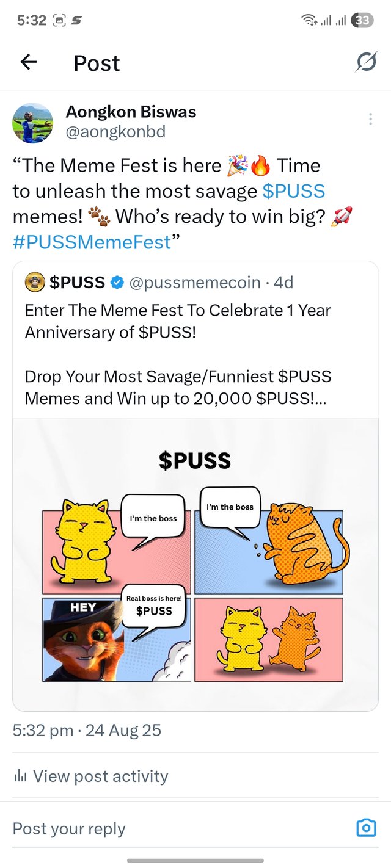Tap the Grok icon in header
391x868 pixels.
[366, 62]
